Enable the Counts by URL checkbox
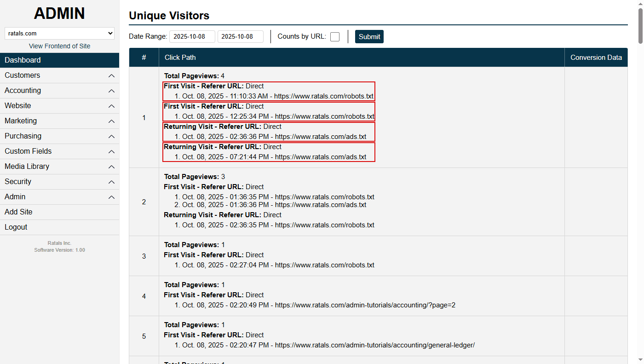 [x=334, y=36]
